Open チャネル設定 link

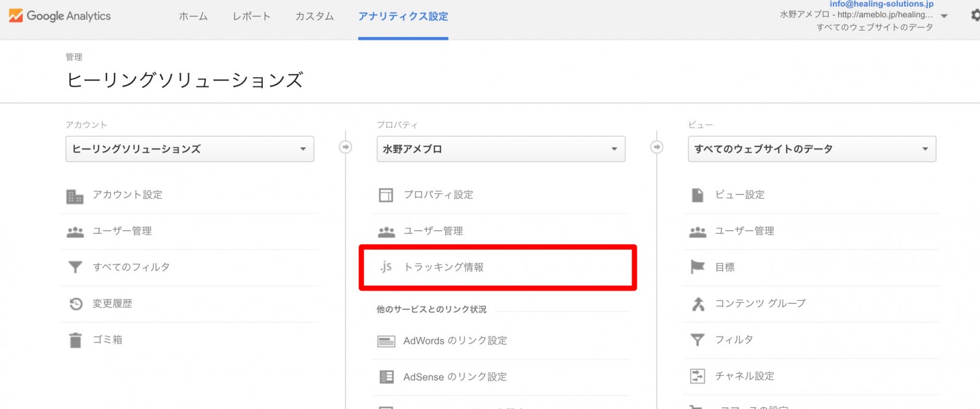[744, 376]
